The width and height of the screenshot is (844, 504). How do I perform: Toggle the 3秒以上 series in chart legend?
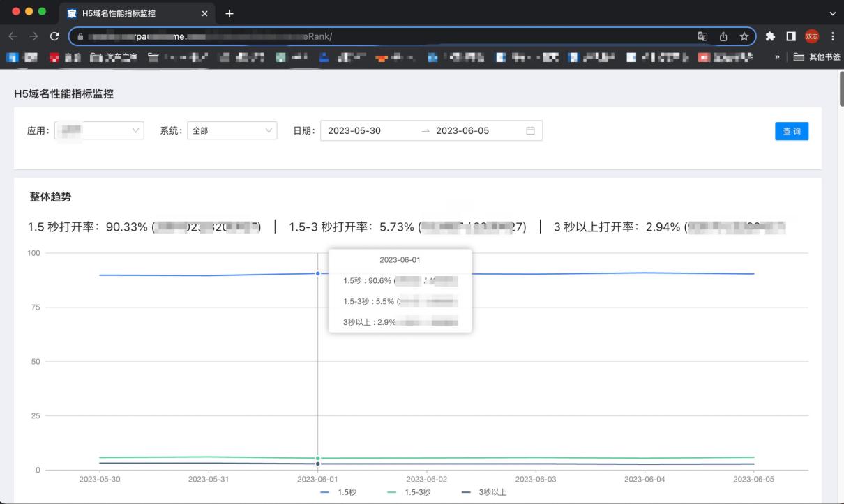pyautogui.click(x=484, y=492)
